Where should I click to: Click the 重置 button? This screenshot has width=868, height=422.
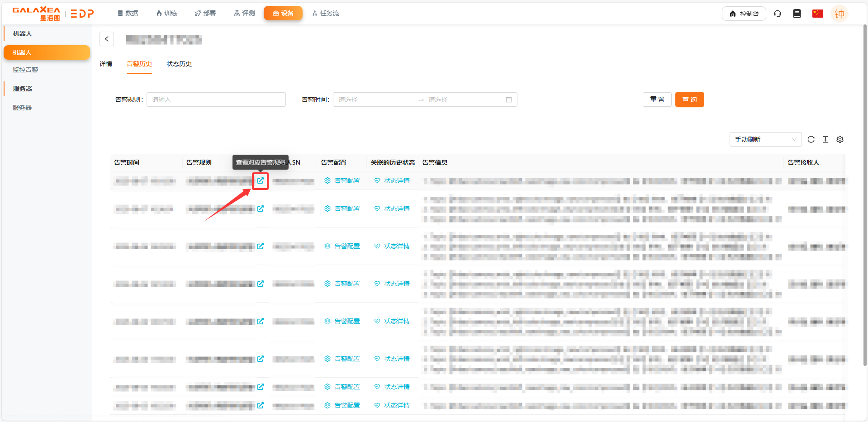[657, 100]
